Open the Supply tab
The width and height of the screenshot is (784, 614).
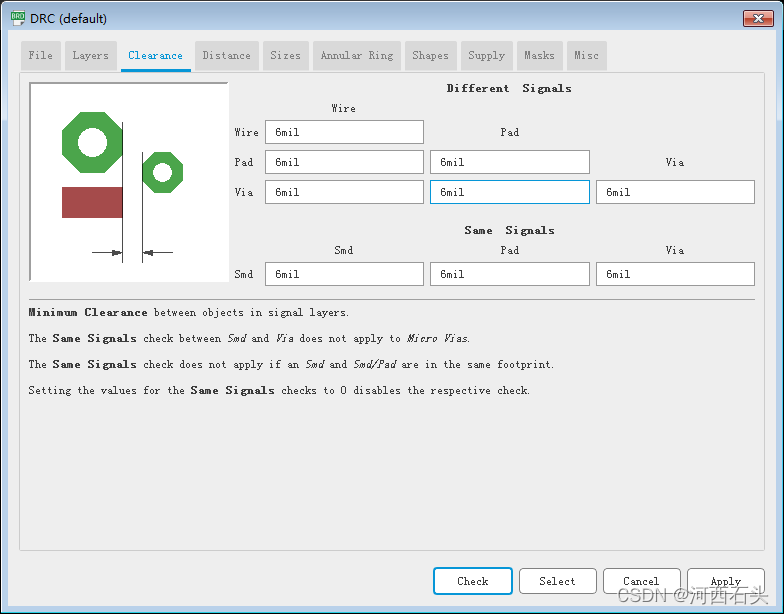point(486,56)
